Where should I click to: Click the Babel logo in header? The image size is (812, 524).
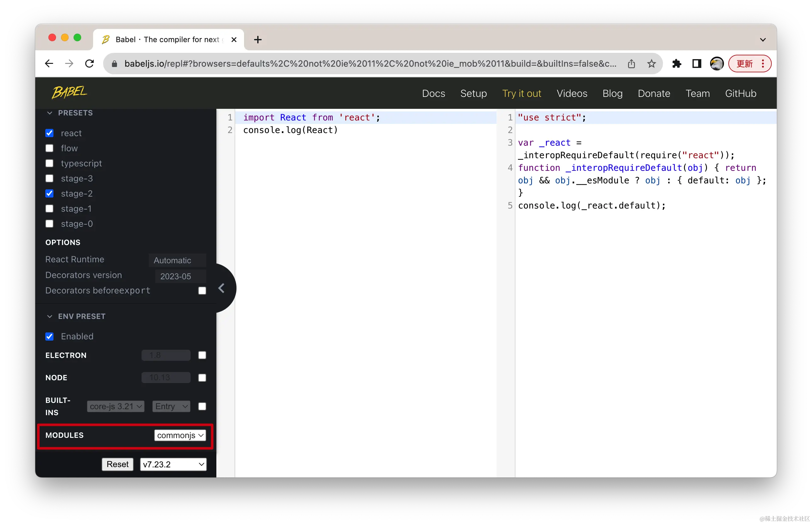click(69, 92)
